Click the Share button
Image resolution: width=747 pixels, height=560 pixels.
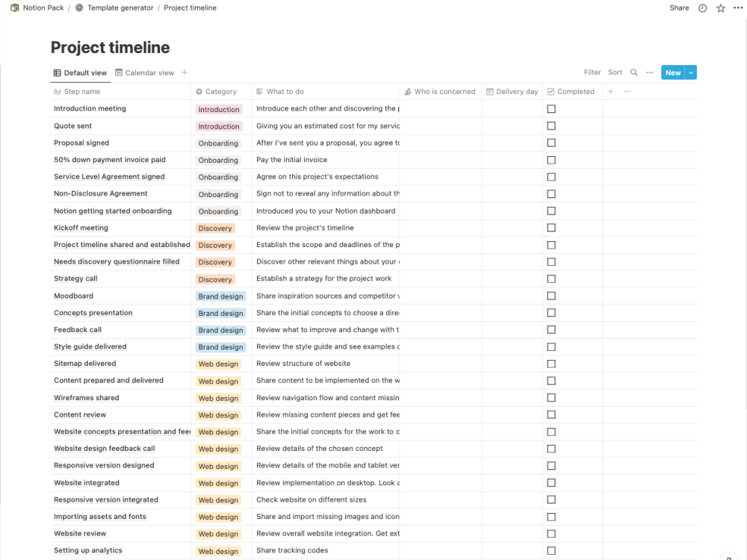tap(679, 7)
